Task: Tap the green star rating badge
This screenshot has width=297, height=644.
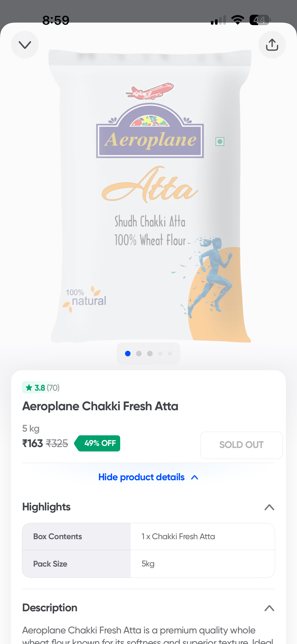Action: tap(41, 387)
